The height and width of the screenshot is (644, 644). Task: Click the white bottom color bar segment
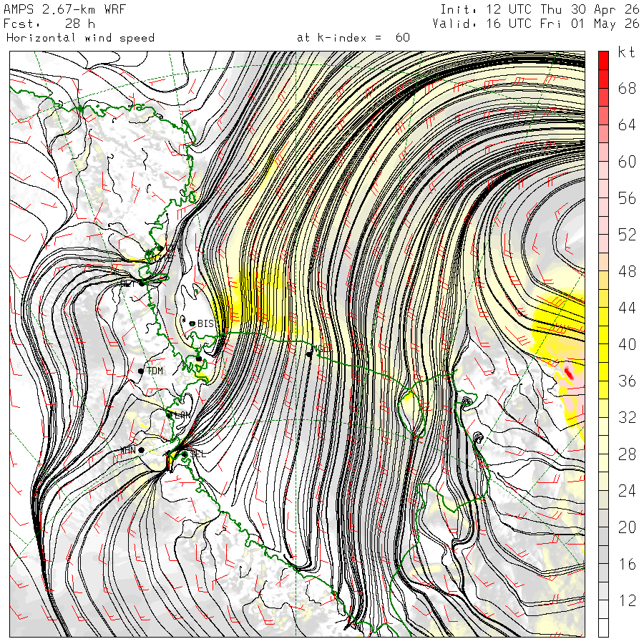click(x=603, y=628)
